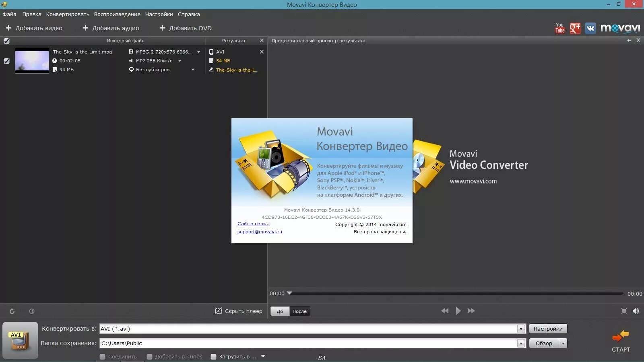Screen dimensions: 644x362
Task: Open the YouTube social icon
Action: click(560, 28)
